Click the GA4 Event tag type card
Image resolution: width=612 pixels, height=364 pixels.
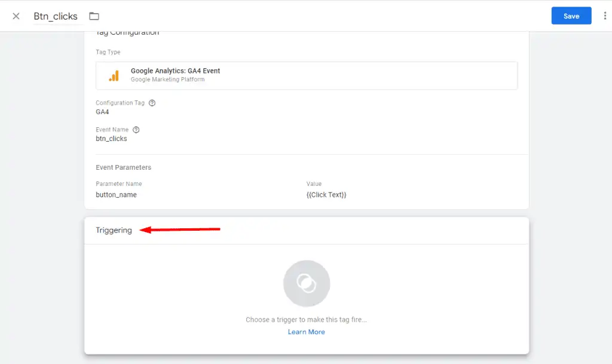[307, 75]
